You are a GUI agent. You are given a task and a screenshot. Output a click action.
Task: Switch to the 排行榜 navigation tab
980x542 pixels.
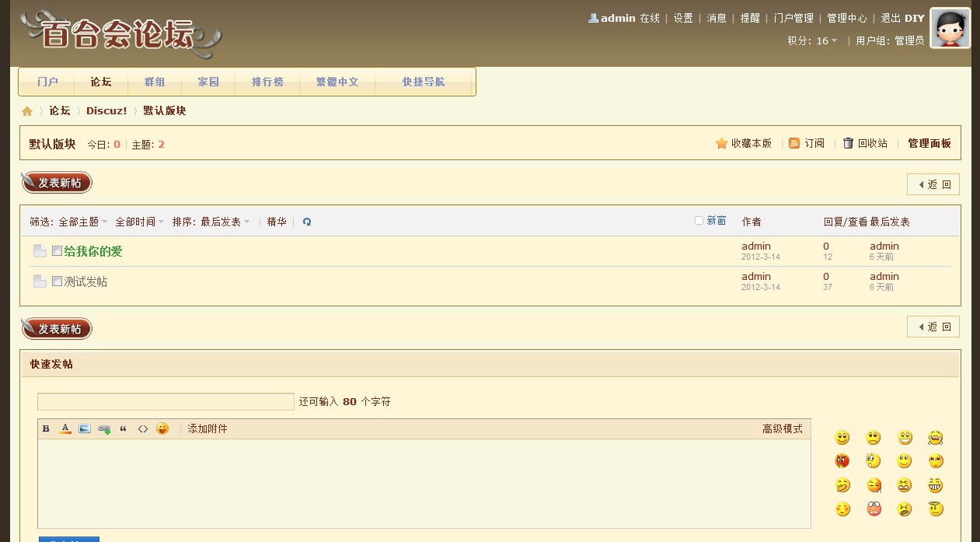(x=267, y=82)
